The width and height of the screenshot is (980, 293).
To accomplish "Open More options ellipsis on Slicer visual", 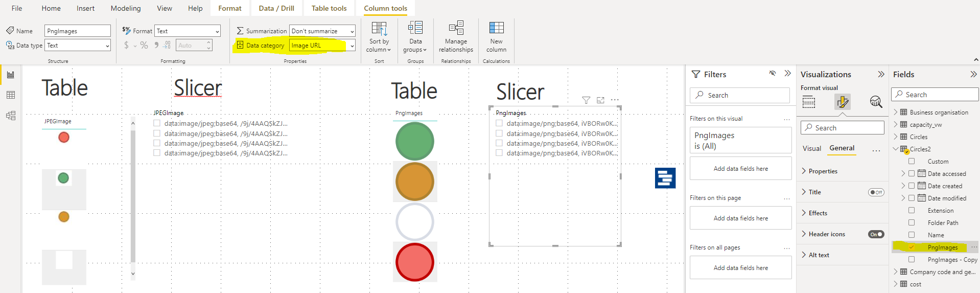I will (x=615, y=100).
